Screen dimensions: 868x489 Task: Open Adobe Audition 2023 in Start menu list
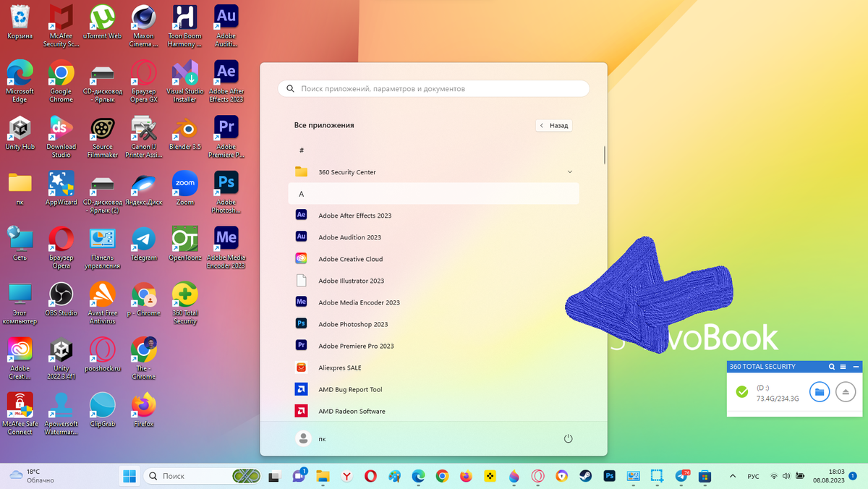click(433, 237)
